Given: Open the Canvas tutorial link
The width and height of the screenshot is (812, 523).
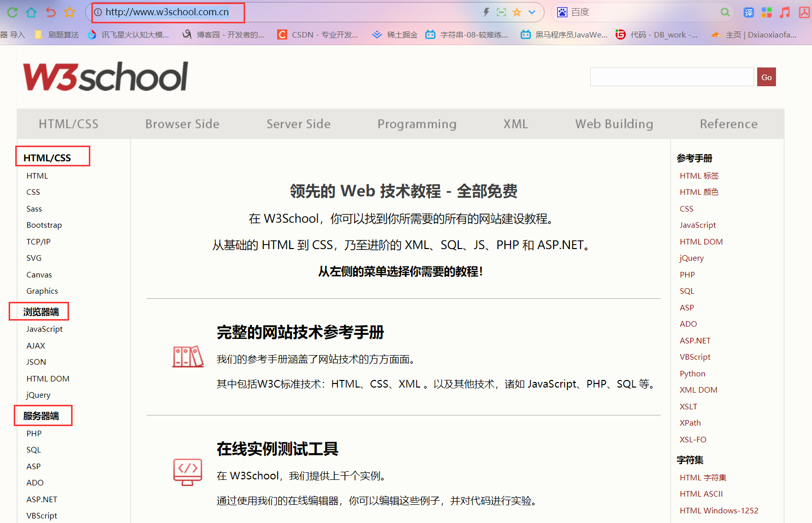Looking at the screenshot, I should coord(39,274).
